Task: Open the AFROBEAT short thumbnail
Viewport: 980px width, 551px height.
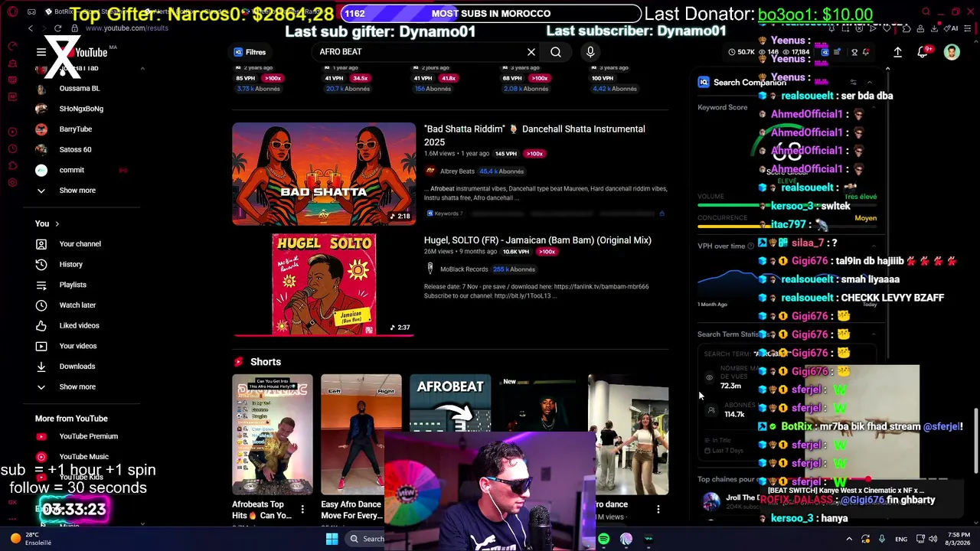Action: pyautogui.click(x=450, y=433)
